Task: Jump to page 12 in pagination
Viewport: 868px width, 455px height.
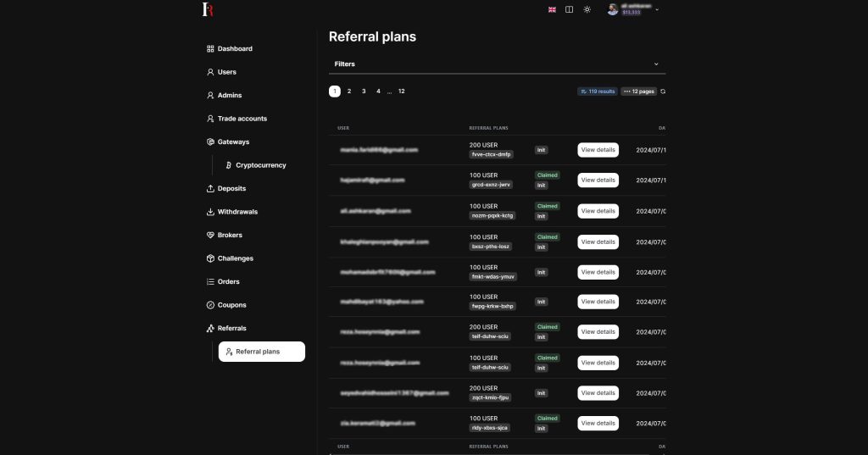Action: tap(401, 91)
